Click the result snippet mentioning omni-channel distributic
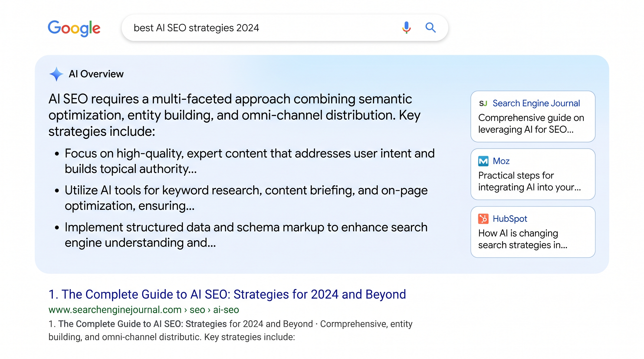Viewport: 644px width, 359px height. click(230, 330)
